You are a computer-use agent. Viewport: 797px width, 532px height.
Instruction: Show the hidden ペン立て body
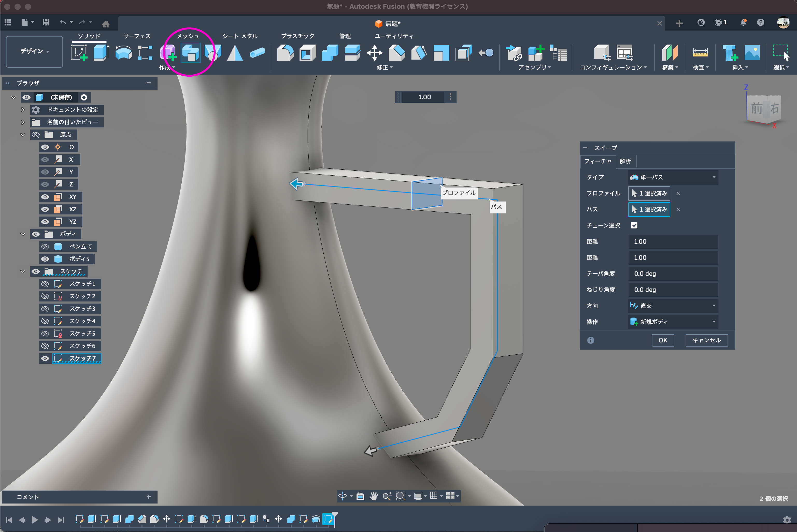(45, 247)
